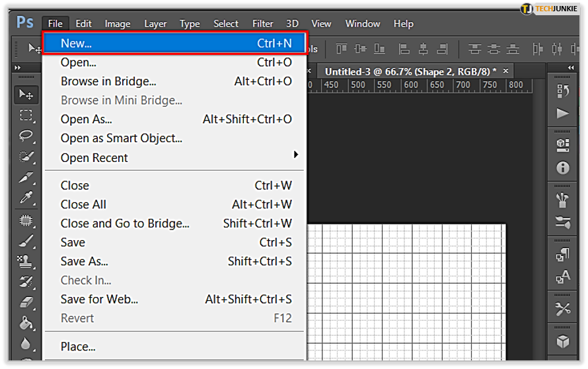Select the History Brush tool

pyautogui.click(x=26, y=282)
